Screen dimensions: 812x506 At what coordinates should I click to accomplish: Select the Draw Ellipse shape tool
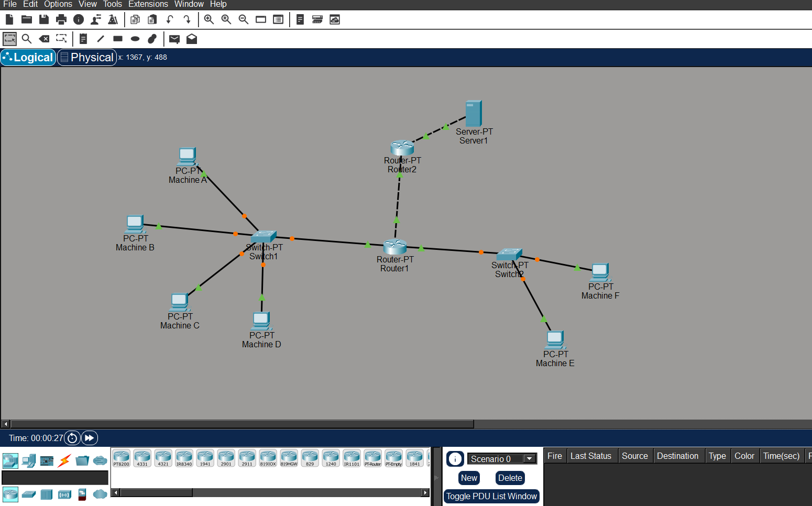(x=135, y=39)
